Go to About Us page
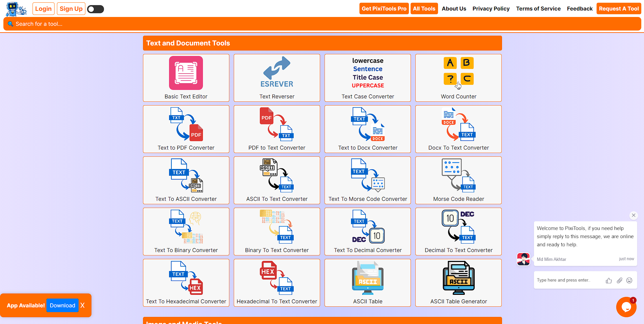Screen dimensions: 644x324 454,9
